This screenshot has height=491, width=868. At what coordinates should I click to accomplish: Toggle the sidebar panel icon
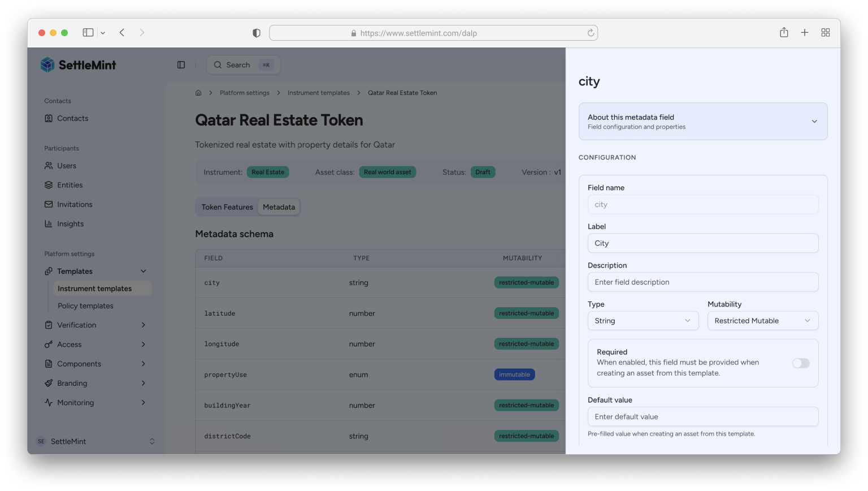point(181,65)
